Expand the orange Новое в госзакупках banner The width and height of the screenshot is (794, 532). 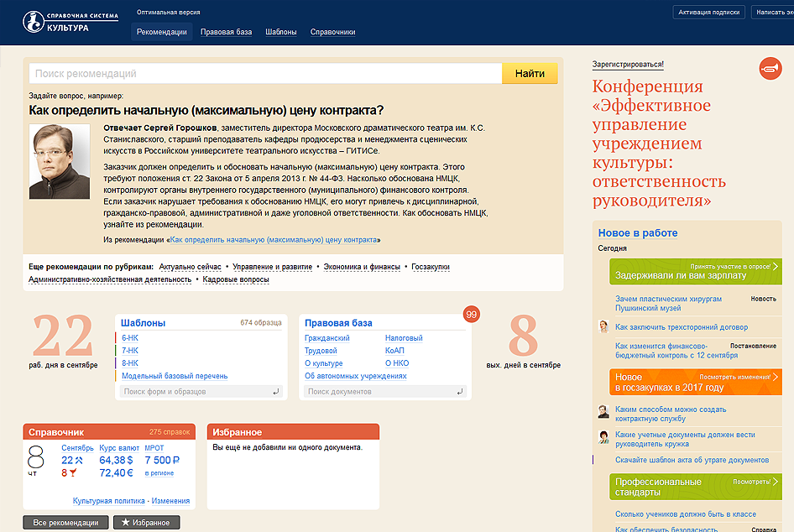click(x=696, y=383)
